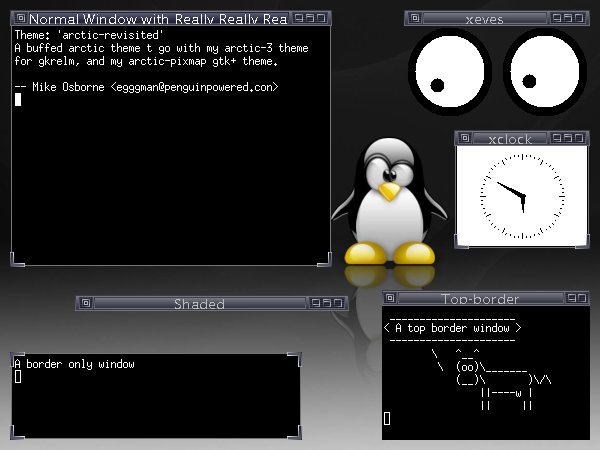Click the bottom-right corner handle of border-only window
This screenshot has width=600, height=450.
coord(295,432)
